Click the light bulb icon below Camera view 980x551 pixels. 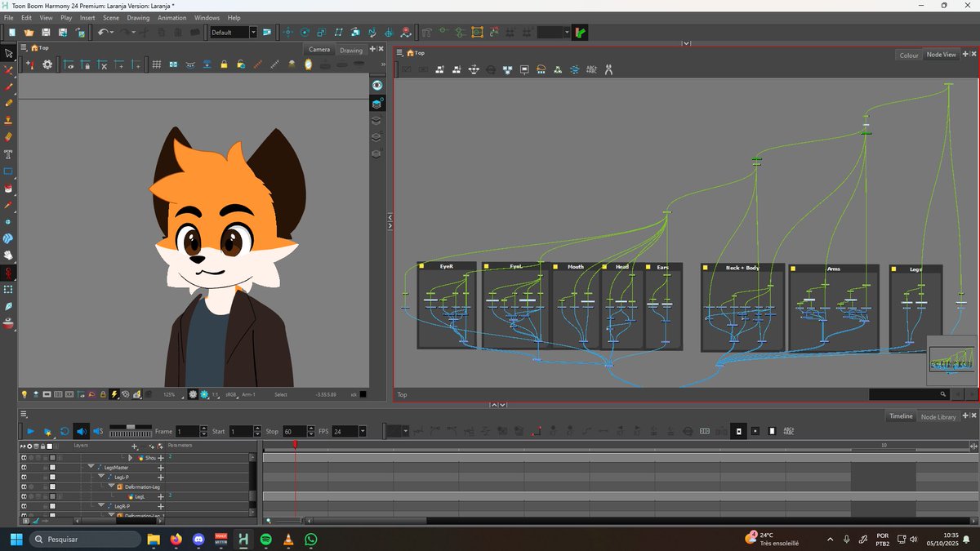click(x=24, y=394)
